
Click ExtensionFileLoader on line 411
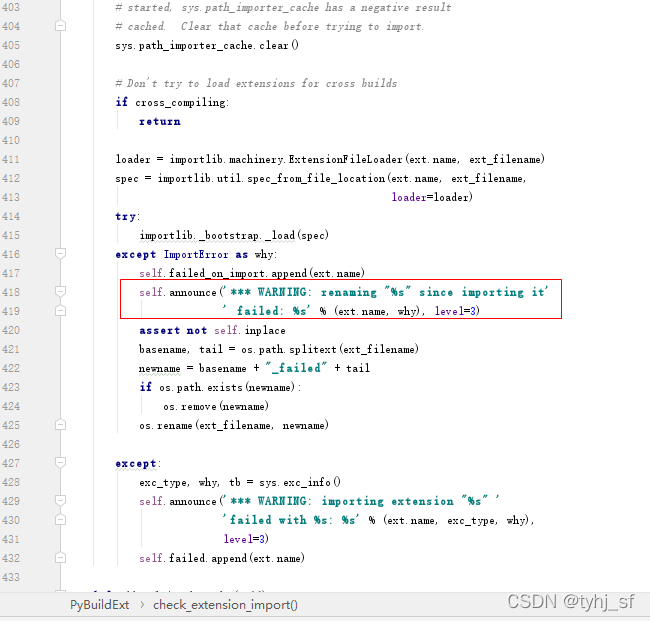tap(345, 159)
